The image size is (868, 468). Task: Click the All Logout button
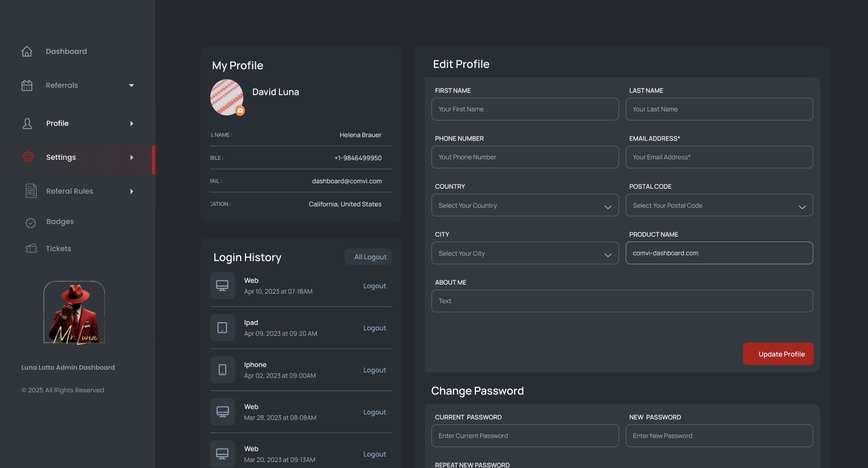tap(370, 257)
